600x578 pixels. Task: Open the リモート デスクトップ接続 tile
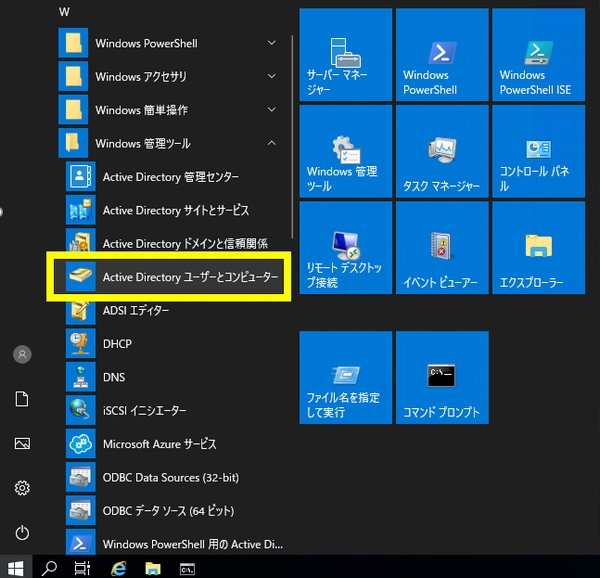[346, 247]
